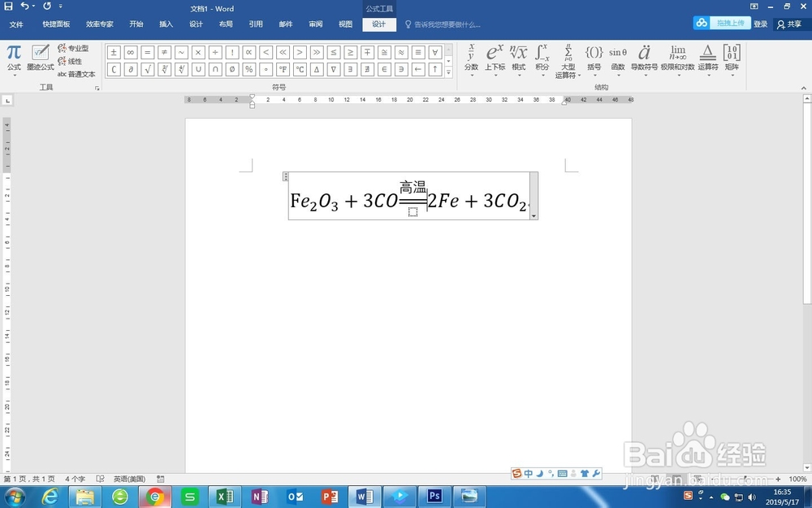Open the Review (审阅) ribbon tab
The height and width of the screenshot is (508, 812).
pyautogui.click(x=315, y=24)
